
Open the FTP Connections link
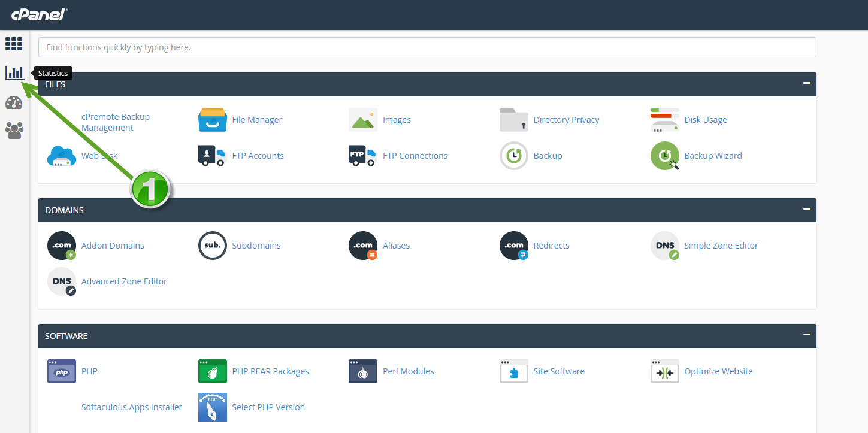(x=415, y=156)
